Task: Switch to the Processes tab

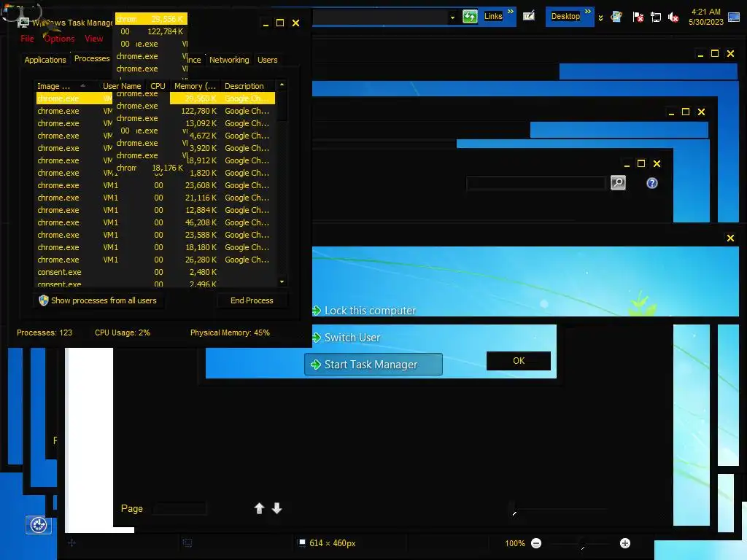Action: 92,58
